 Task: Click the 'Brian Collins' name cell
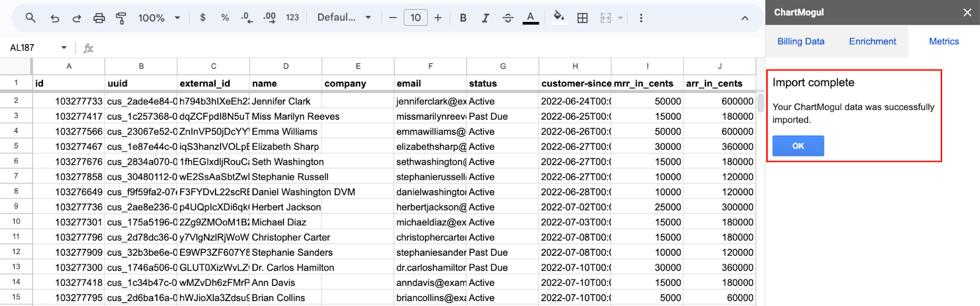[285, 297]
